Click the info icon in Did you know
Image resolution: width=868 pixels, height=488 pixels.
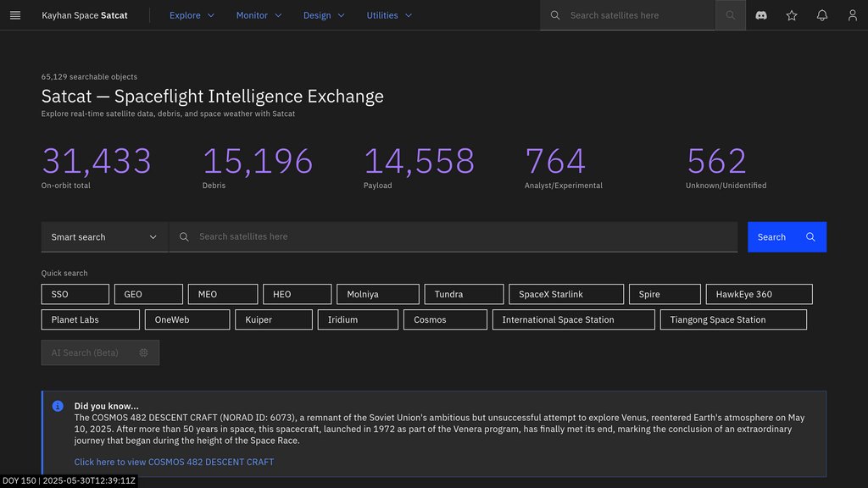[58, 406]
